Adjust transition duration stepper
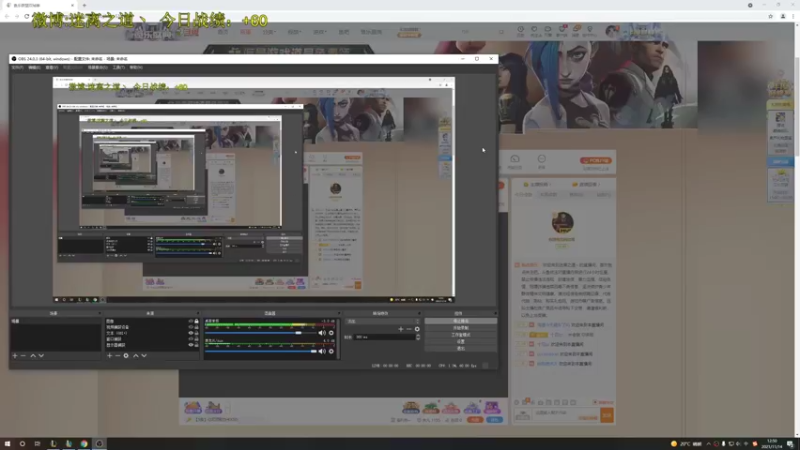800x450 pixels. tap(418, 337)
